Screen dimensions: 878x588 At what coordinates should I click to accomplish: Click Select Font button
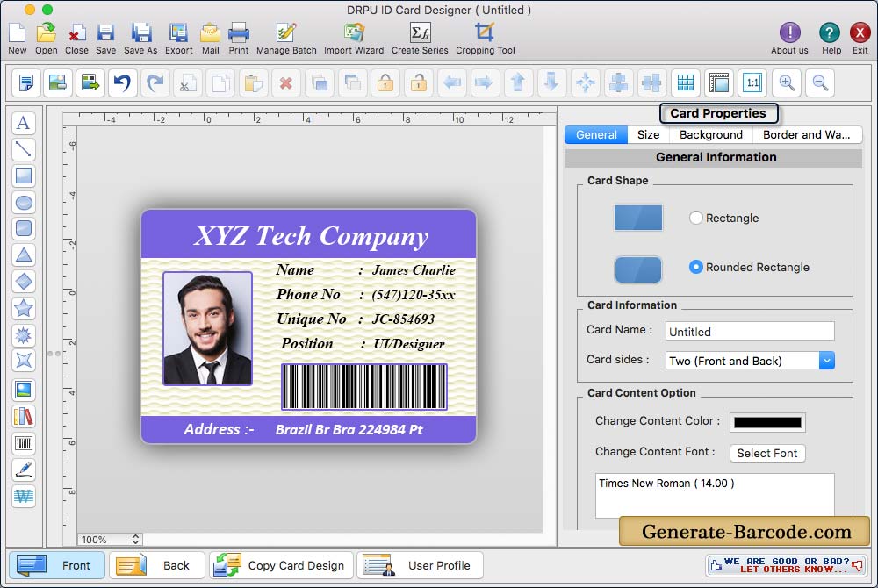[x=767, y=453]
